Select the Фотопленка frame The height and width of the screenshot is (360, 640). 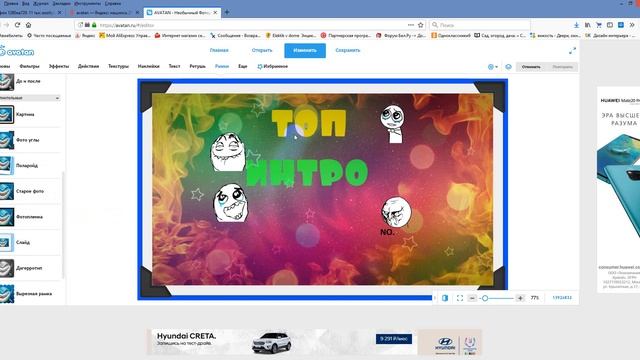7,217
